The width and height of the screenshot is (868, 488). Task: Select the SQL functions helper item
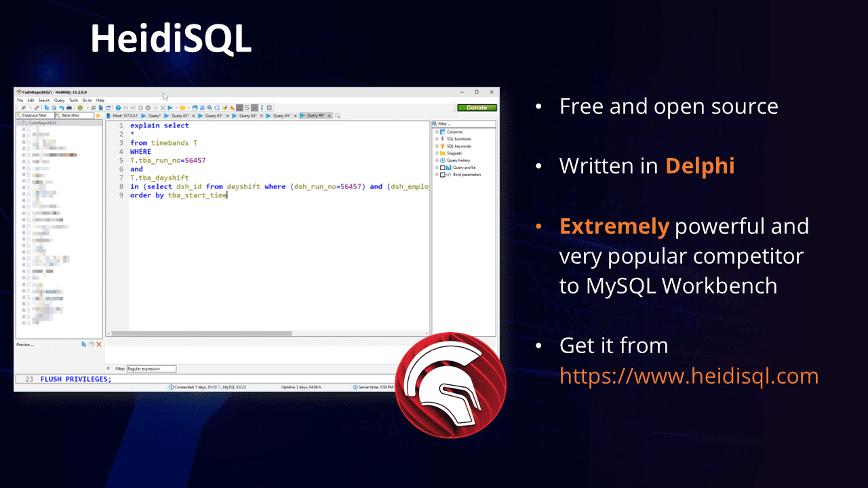pyautogui.click(x=458, y=139)
